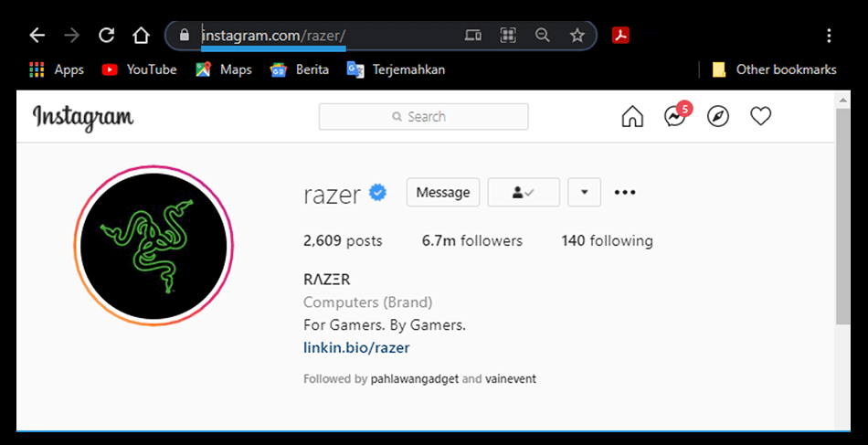Open the 140 following list

click(x=608, y=240)
